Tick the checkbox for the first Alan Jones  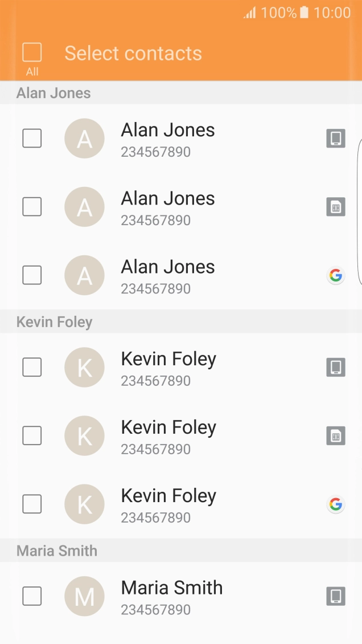(x=32, y=138)
